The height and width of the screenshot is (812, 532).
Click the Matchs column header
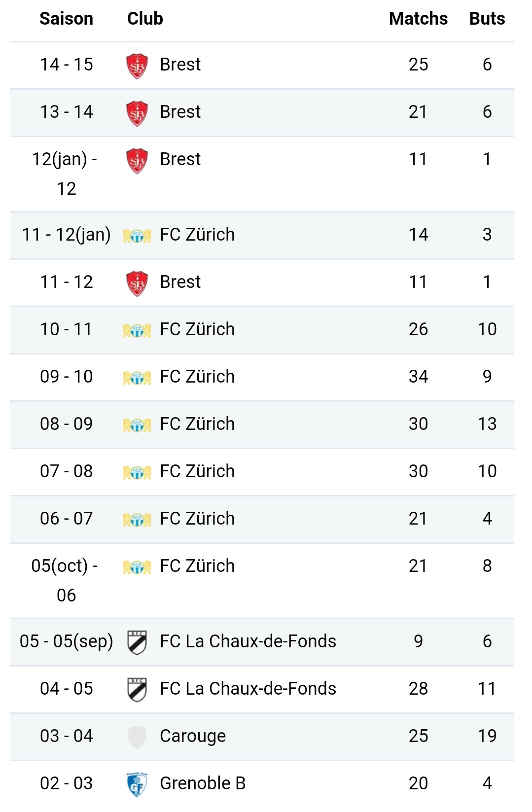coord(418,19)
